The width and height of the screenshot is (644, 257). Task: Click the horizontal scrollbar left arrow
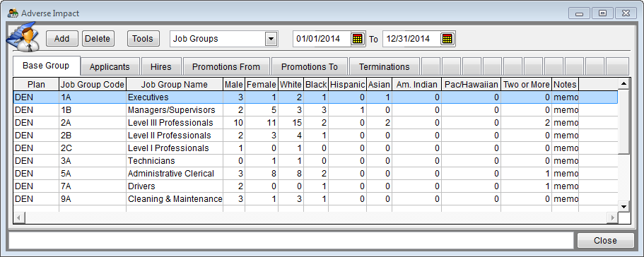19,217
